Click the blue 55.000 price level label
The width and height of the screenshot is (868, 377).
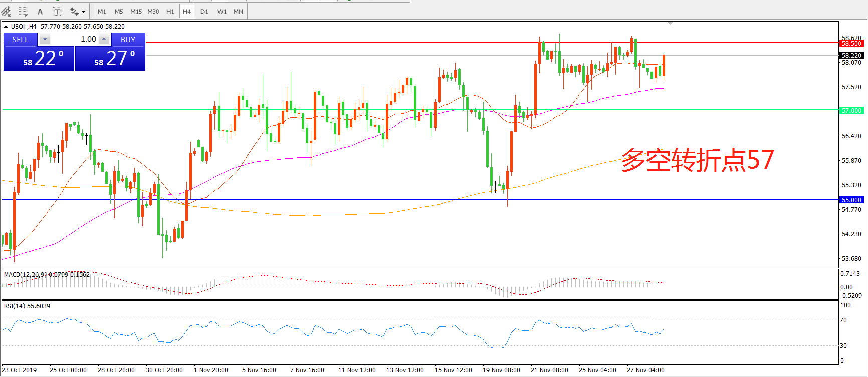tap(851, 200)
